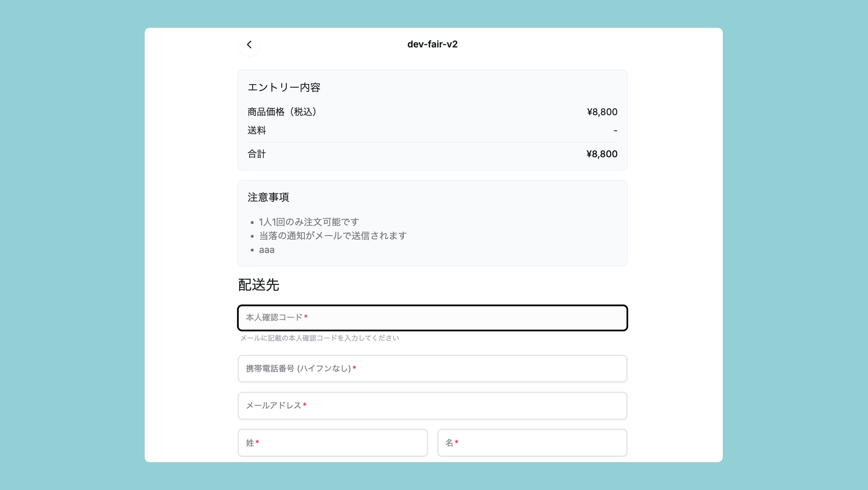This screenshot has height=490, width=868.
Task: Click the 合計 total label
Action: point(257,154)
